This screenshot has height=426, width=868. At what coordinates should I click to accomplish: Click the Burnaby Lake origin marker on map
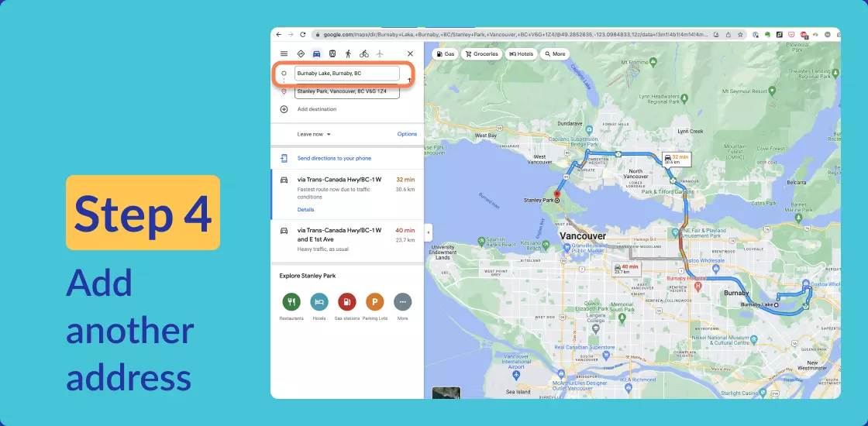click(x=776, y=305)
